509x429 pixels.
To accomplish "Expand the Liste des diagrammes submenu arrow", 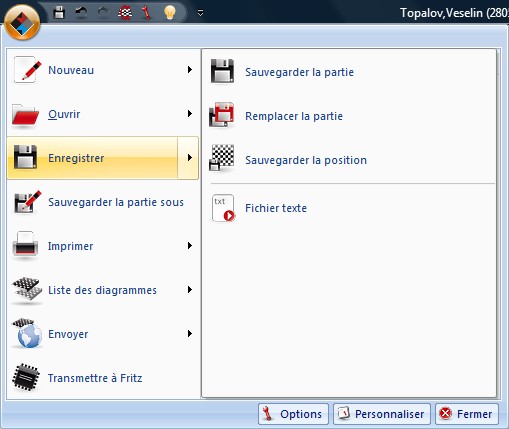I will (x=190, y=290).
